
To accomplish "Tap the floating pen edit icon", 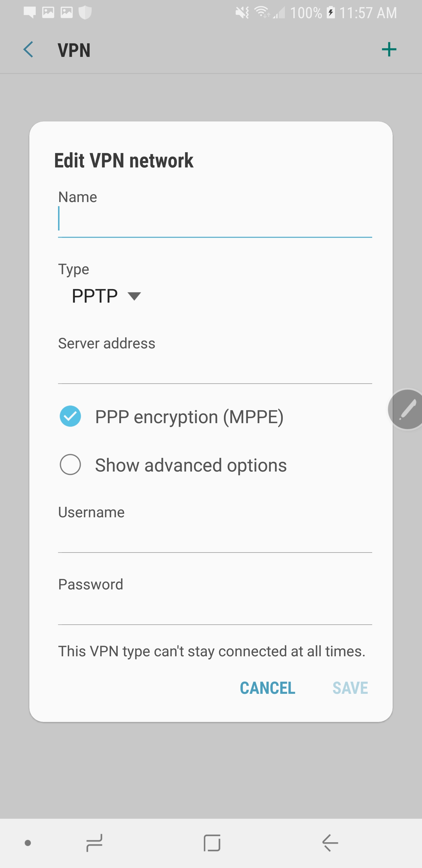I will point(407,409).
